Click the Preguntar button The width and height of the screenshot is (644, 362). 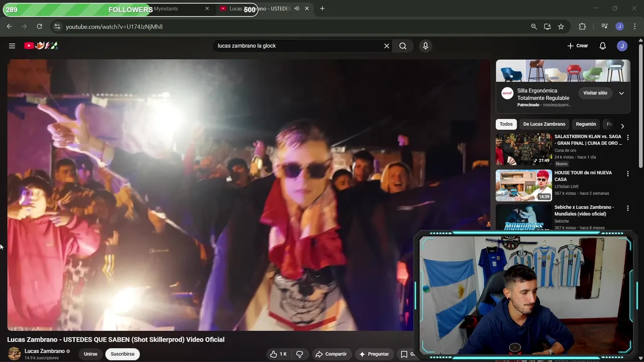click(373, 354)
